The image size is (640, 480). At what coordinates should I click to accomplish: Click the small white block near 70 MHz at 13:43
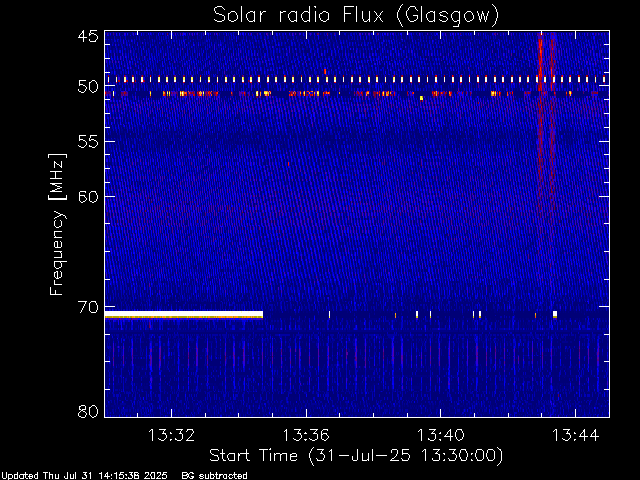click(555, 314)
